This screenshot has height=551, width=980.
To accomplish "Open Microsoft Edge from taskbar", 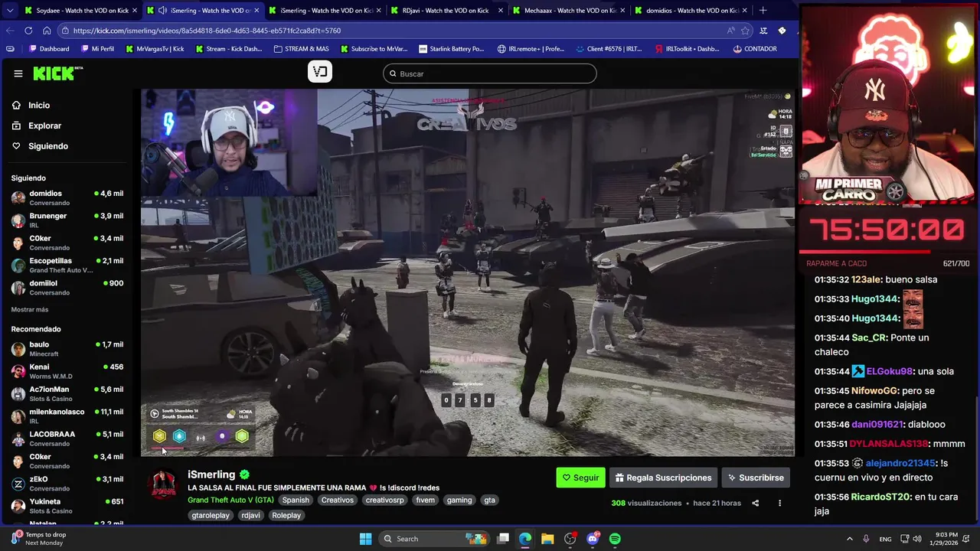I will [525, 539].
